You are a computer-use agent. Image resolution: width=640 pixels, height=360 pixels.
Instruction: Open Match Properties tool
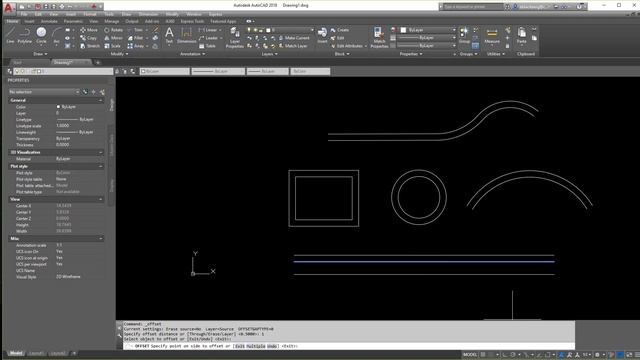379,38
